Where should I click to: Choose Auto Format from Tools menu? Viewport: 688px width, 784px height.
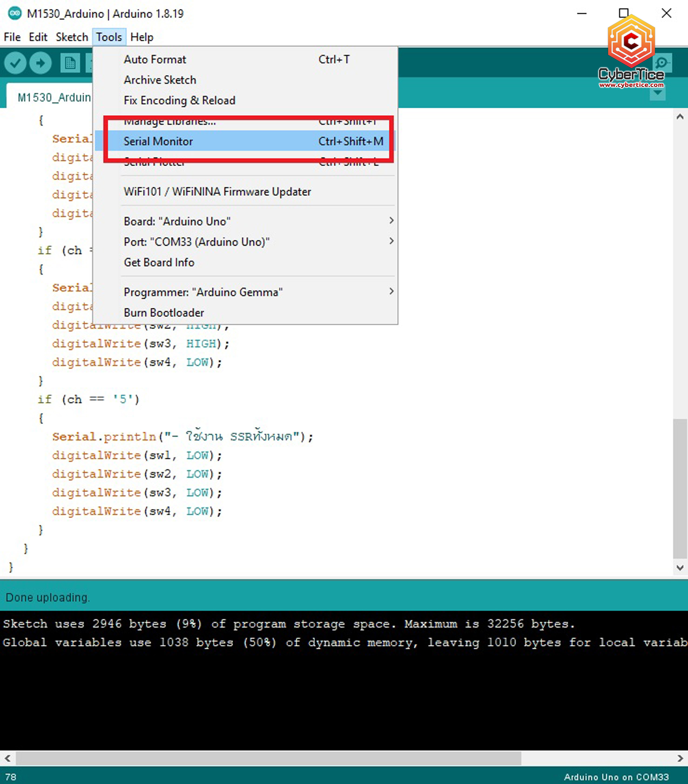(x=246, y=60)
